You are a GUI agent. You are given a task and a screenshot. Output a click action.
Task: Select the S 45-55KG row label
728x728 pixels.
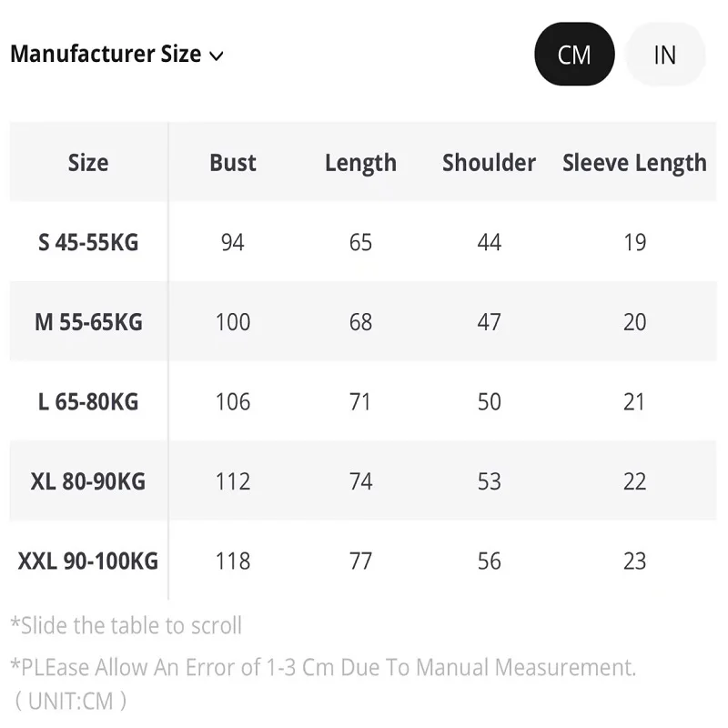pos(88,242)
